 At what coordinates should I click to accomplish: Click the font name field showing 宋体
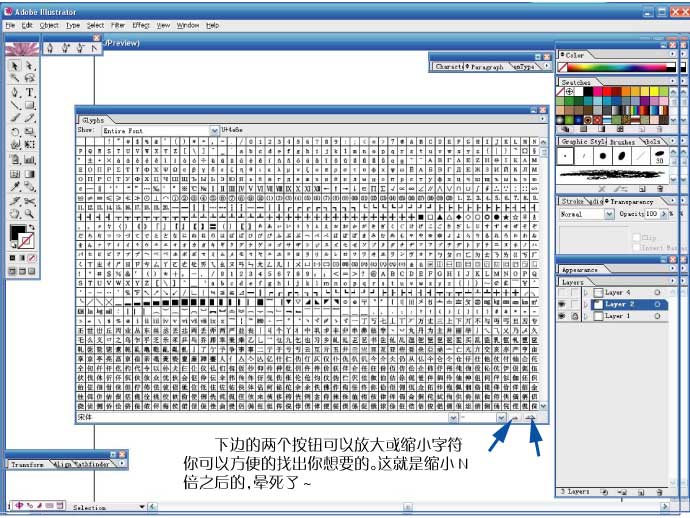click(262, 418)
